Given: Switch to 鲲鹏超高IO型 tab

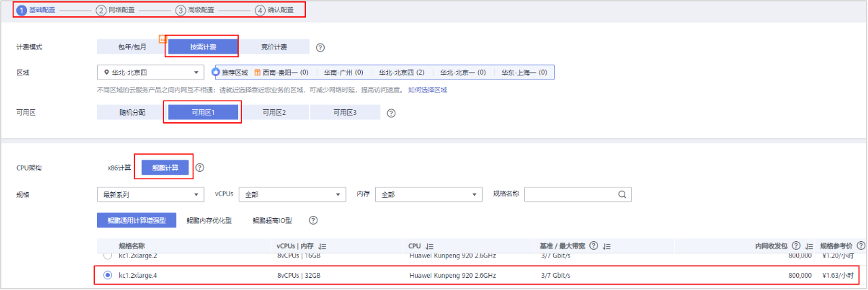Looking at the screenshot, I should [272, 220].
